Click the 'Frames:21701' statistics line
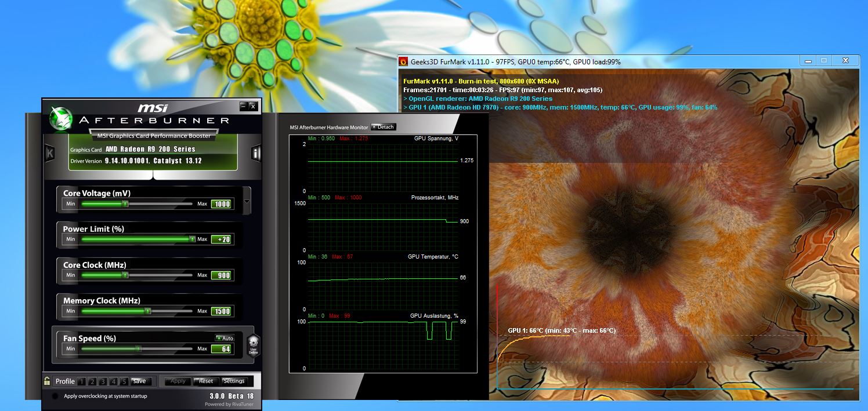 tap(502, 90)
